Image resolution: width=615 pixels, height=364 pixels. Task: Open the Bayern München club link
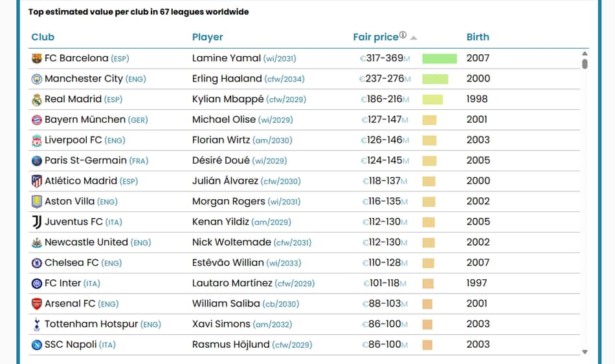tap(85, 120)
